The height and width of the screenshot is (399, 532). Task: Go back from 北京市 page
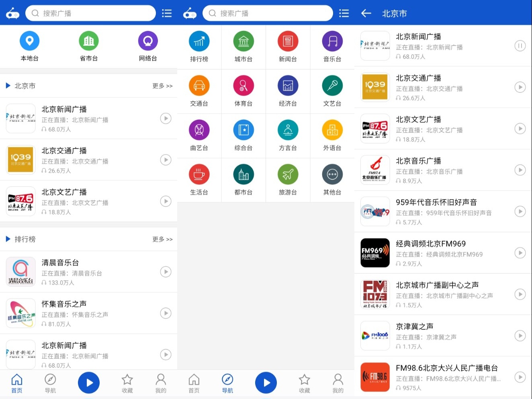(366, 13)
